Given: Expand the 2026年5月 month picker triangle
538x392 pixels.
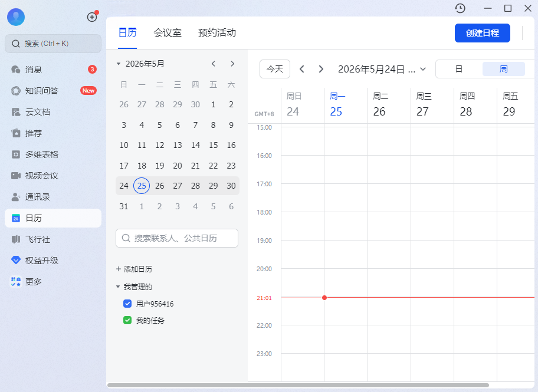Looking at the screenshot, I should (119, 64).
